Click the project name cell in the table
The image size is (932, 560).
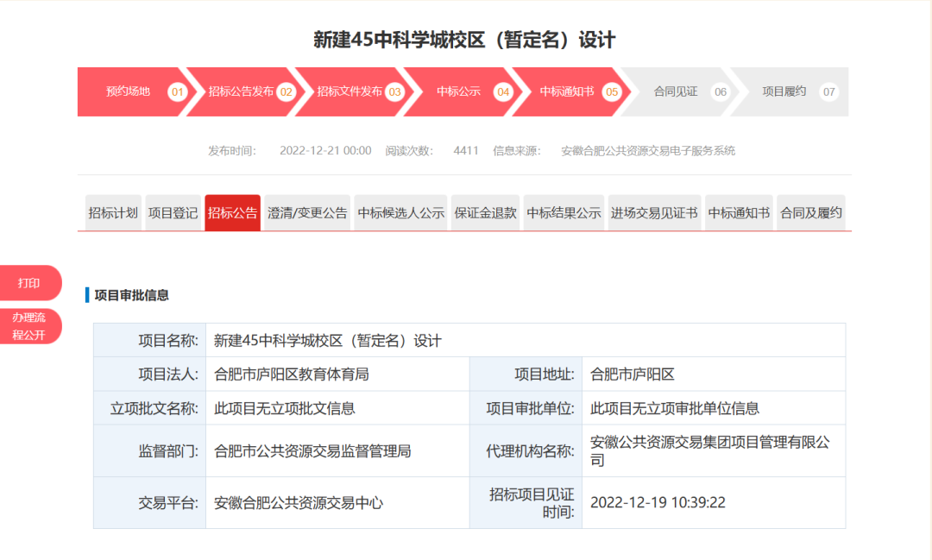click(526, 341)
